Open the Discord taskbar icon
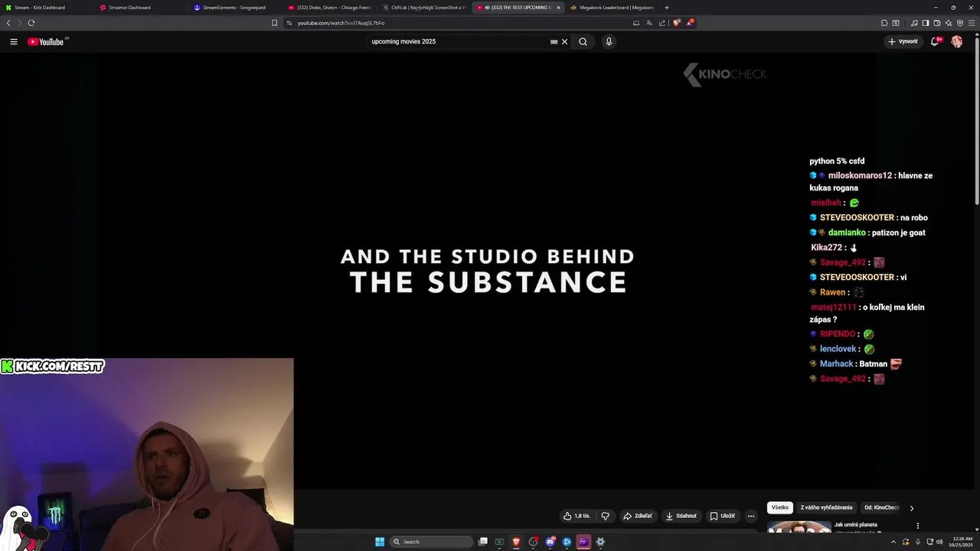Viewport: 980px width, 551px height. [x=550, y=542]
